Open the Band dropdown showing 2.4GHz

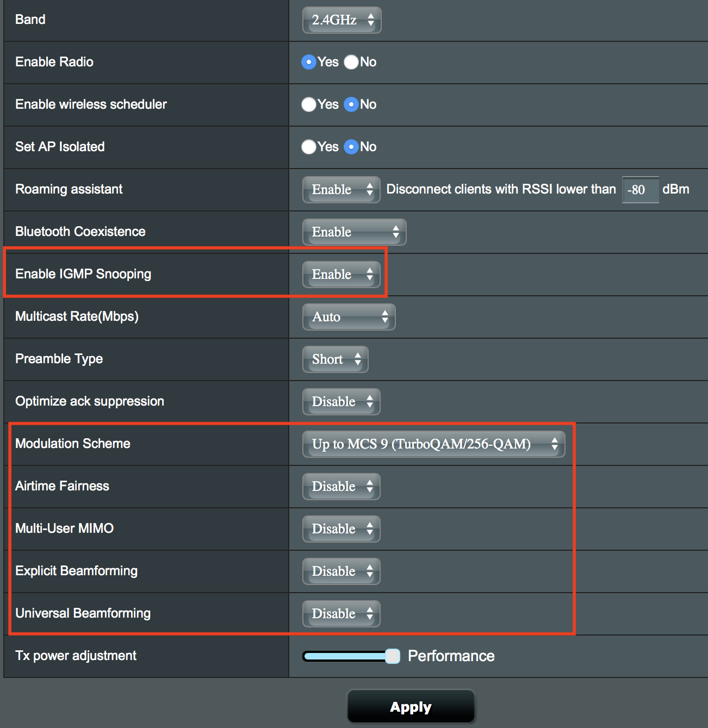(341, 20)
